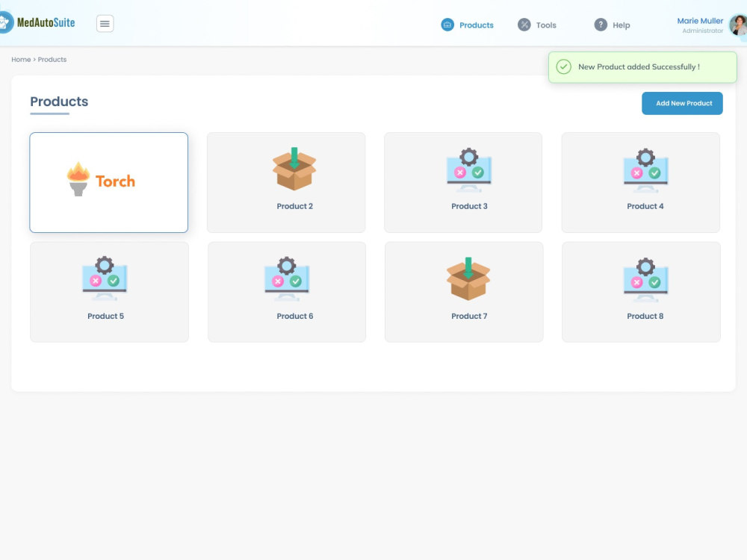Click the Product 5 label
The image size is (747, 560).
(106, 316)
